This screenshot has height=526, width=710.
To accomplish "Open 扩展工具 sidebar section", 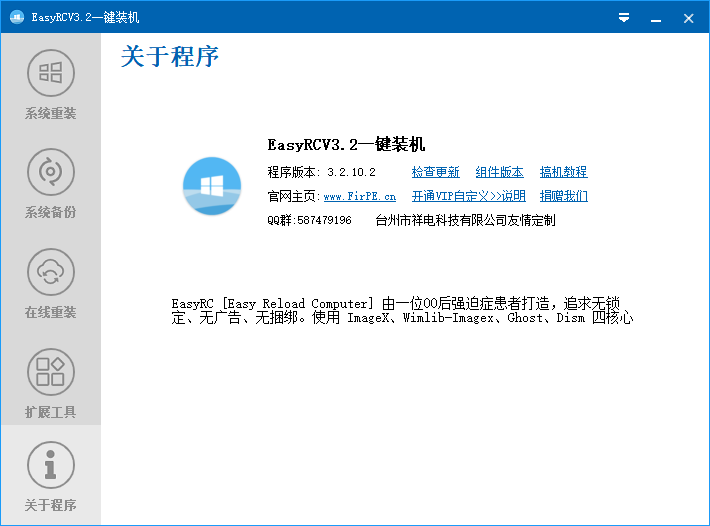I will pos(50,372).
